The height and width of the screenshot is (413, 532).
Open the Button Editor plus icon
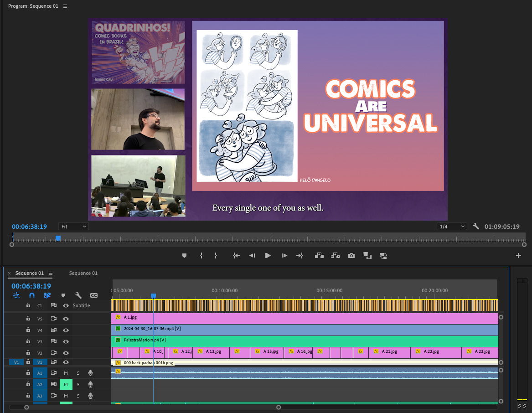[x=518, y=256]
